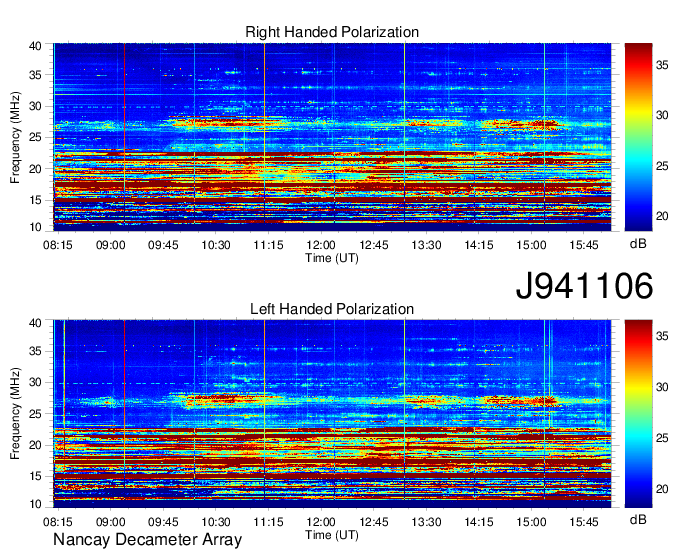Click "Time (UT)" label under Left Handed plot
This screenshot has height=552, width=680.
(x=332, y=535)
